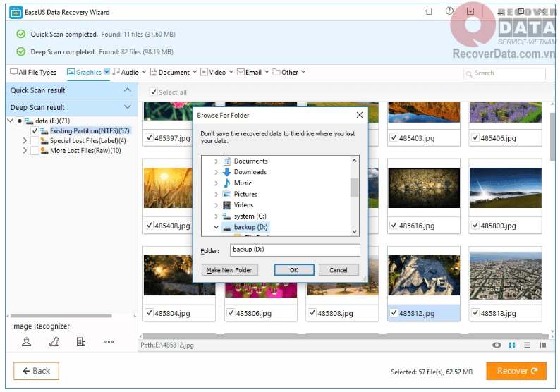Switch to detail panel view icon
The height and width of the screenshot is (392, 560).
pos(543,345)
